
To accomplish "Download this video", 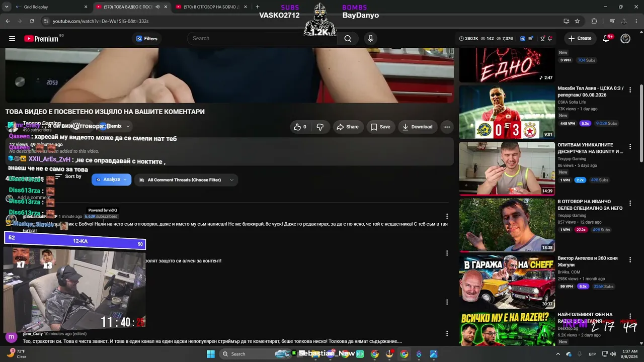I will (x=417, y=127).
